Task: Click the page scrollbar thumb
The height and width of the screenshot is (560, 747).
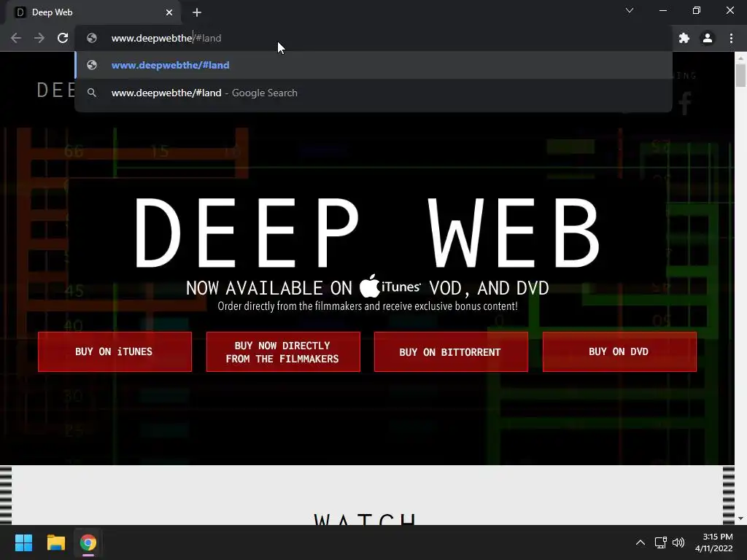Action: coord(740,75)
